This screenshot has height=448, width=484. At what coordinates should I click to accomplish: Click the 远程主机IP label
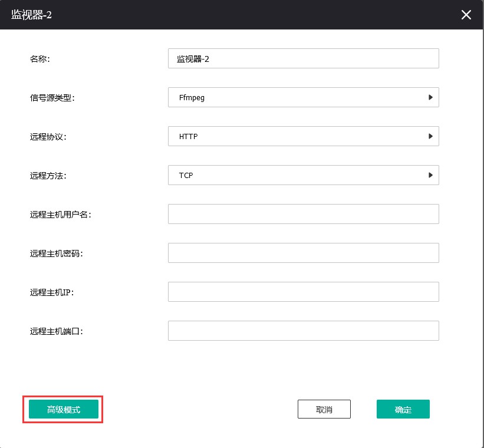click(x=51, y=292)
